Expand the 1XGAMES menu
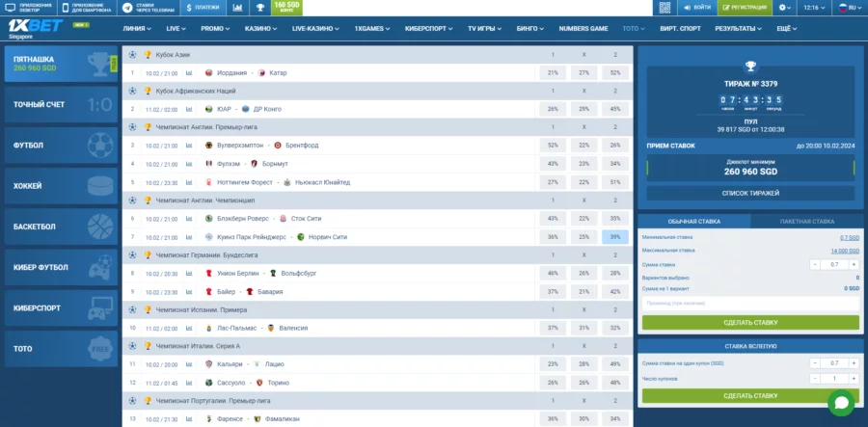The image size is (868, 427). click(372, 29)
